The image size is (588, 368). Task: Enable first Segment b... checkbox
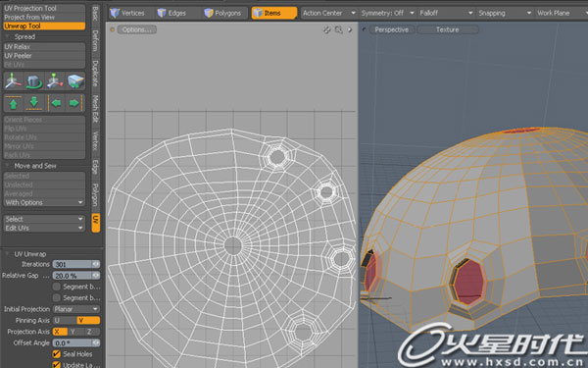click(57, 287)
